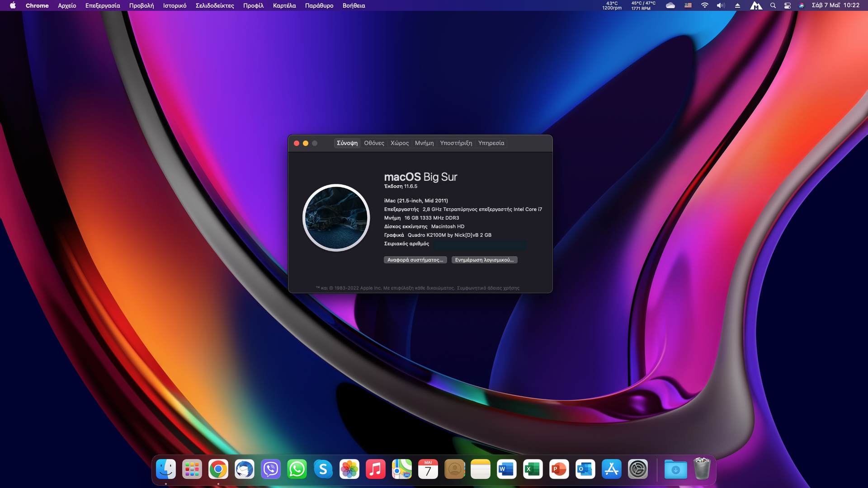Open the US flag input source menu
Screen dimensions: 868x488
point(688,5)
